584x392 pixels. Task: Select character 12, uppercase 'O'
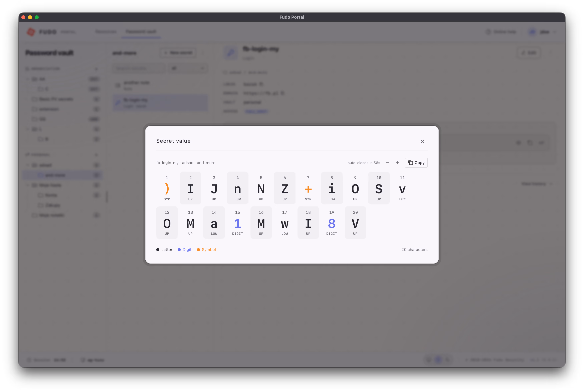coord(167,223)
